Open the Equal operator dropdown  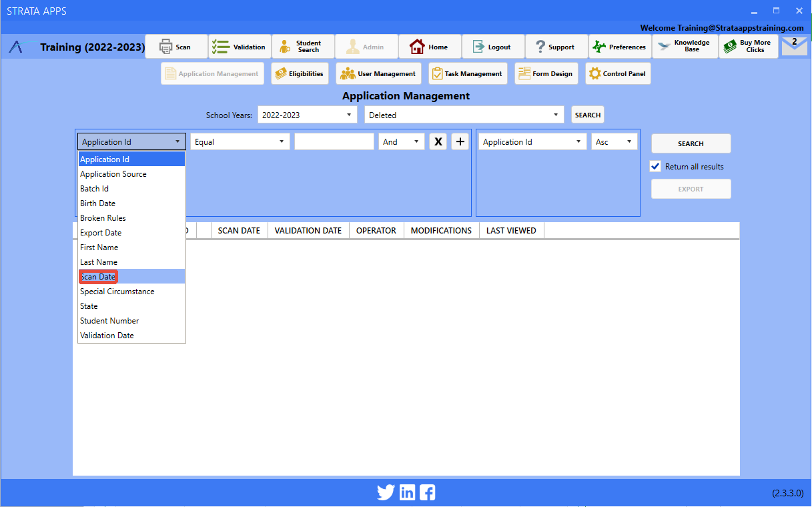pos(240,141)
